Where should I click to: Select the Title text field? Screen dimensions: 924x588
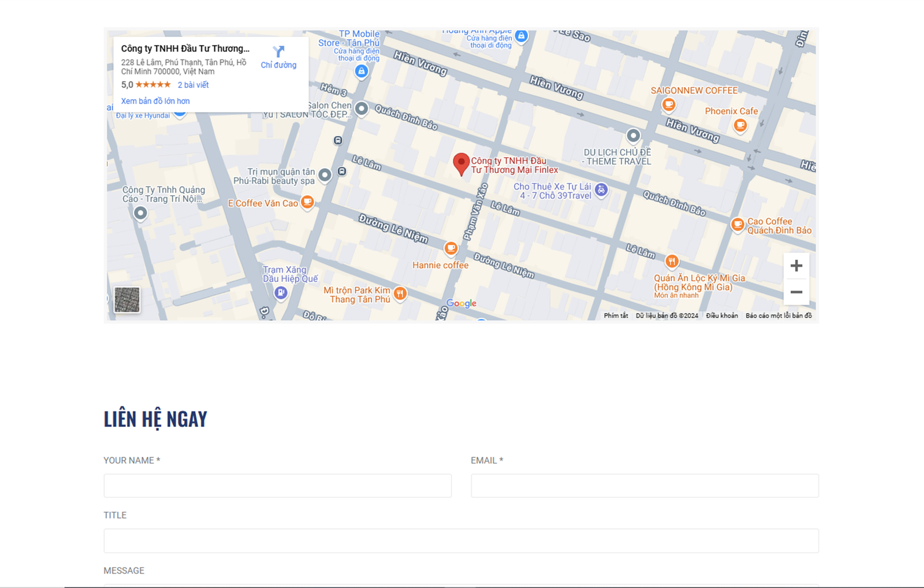coord(461,541)
